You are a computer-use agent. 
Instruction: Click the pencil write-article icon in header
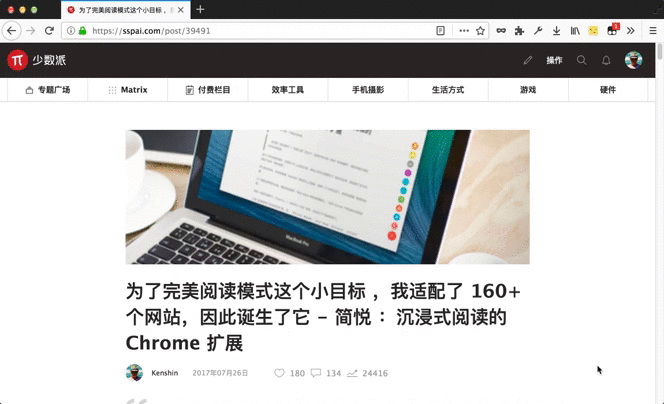click(x=528, y=60)
